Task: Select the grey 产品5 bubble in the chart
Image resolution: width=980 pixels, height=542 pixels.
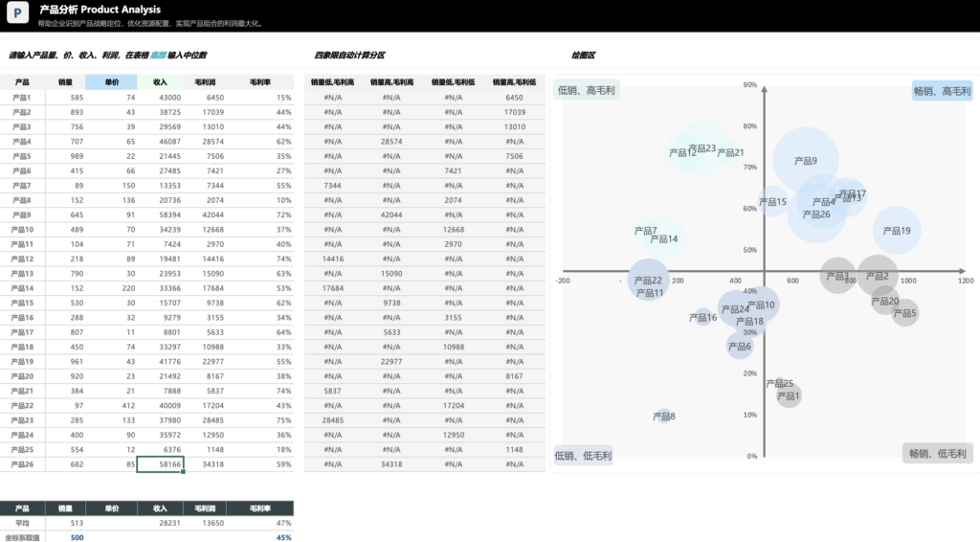Action: pyautogui.click(x=905, y=313)
